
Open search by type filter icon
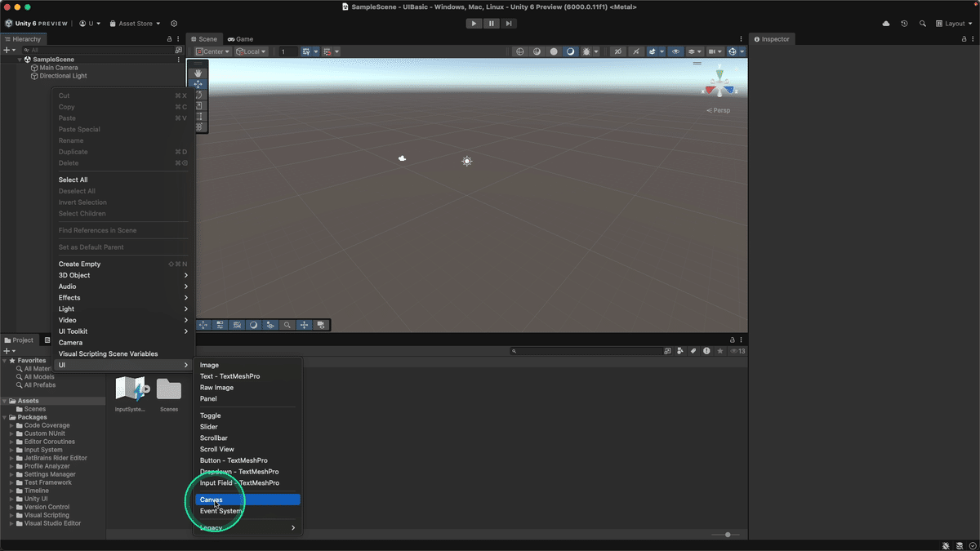pos(680,351)
